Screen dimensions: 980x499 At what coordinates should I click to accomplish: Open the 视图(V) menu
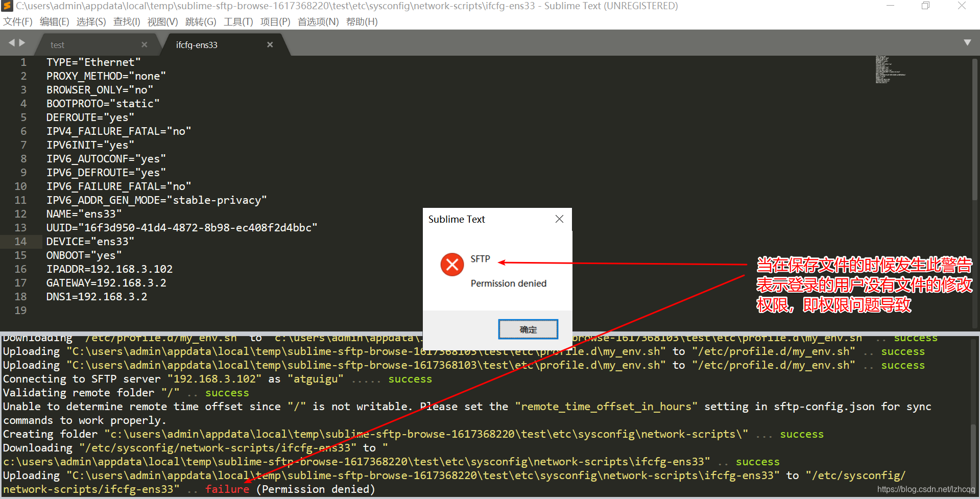pos(162,22)
